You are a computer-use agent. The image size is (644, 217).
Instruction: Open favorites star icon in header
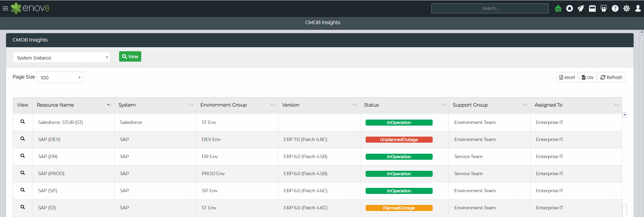point(570,8)
